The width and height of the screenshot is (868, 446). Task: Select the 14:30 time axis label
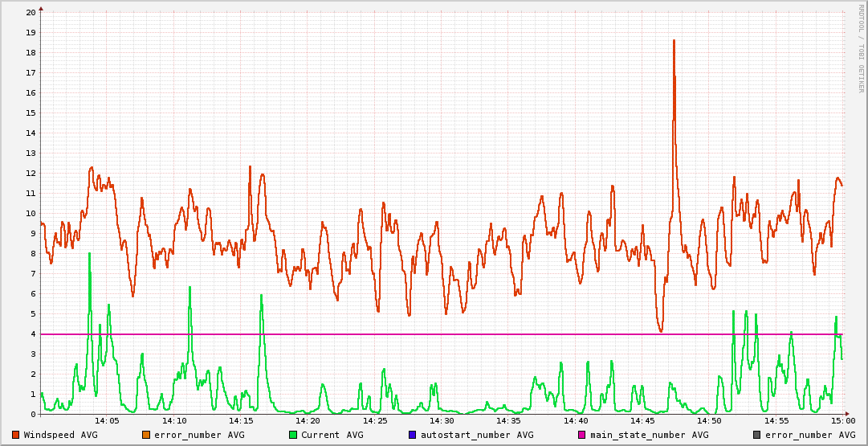coord(442,420)
